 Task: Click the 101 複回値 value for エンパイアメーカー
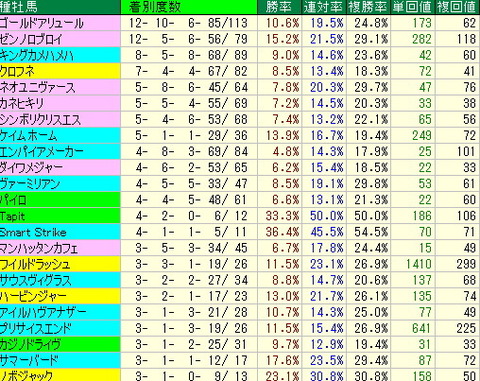[x=466, y=152]
